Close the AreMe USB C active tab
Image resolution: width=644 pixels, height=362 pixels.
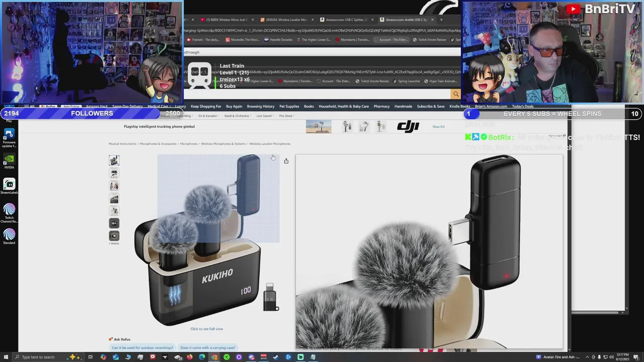click(432, 20)
